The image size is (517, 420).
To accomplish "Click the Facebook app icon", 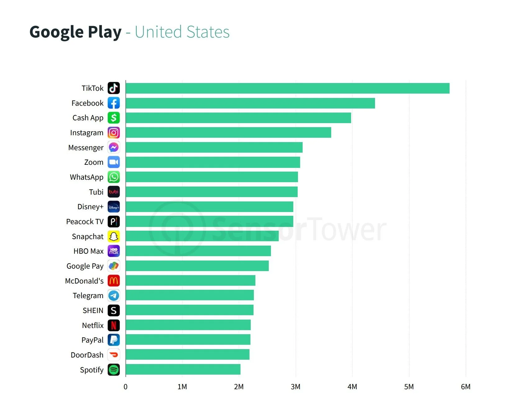I will [x=114, y=103].
